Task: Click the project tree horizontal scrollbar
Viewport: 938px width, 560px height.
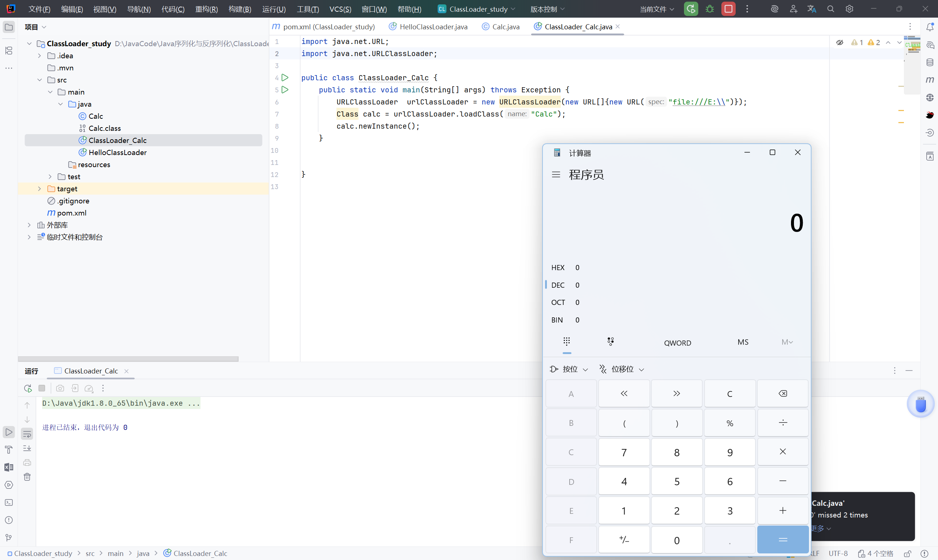Action: click(128, 359)
